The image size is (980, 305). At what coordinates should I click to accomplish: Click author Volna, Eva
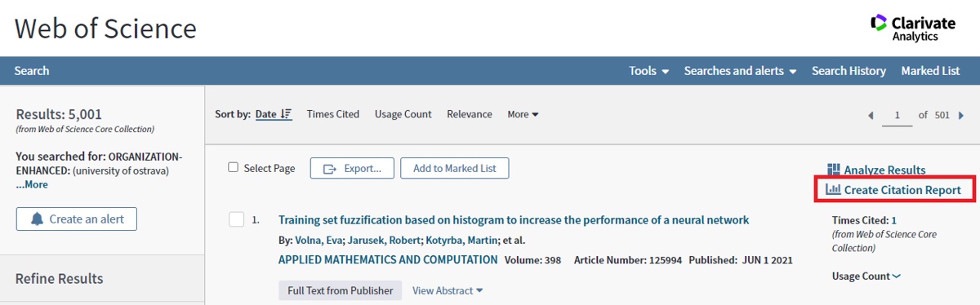tap(318, 240)
